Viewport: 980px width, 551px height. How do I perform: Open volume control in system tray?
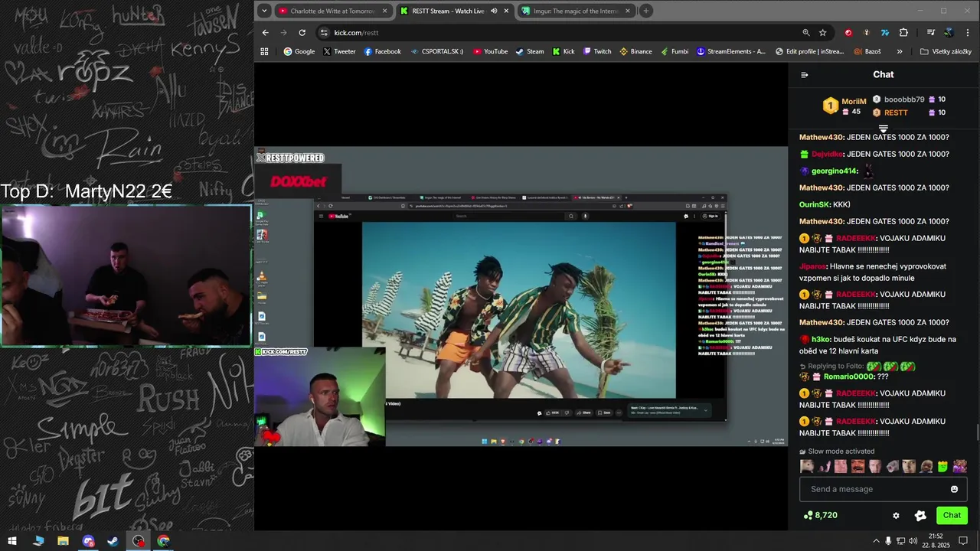pyautogui.click(x=913, y=541)
